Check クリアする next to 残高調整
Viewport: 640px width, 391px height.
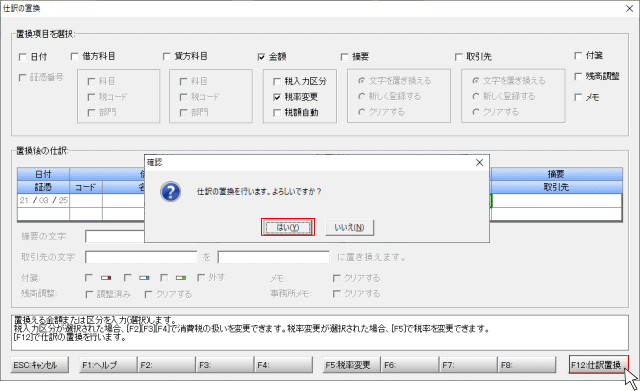149,294
